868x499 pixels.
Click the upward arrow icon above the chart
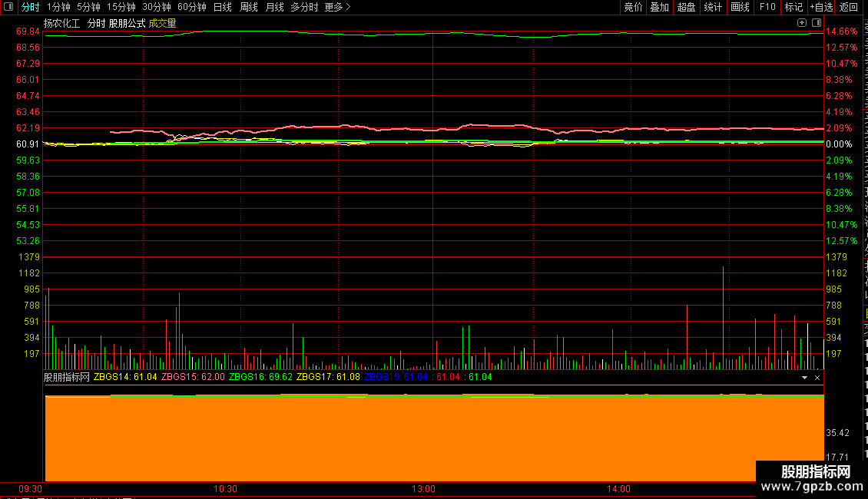[802, 23]
